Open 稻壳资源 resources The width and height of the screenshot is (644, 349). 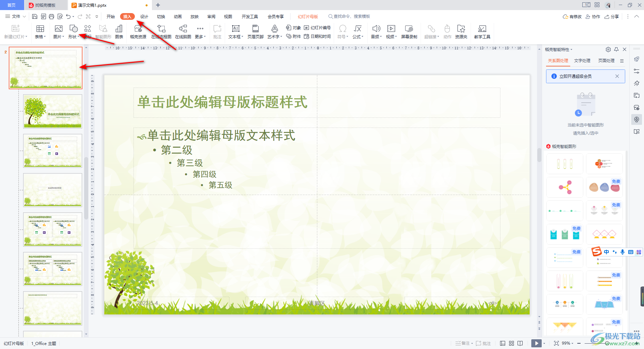coord(138,32)
